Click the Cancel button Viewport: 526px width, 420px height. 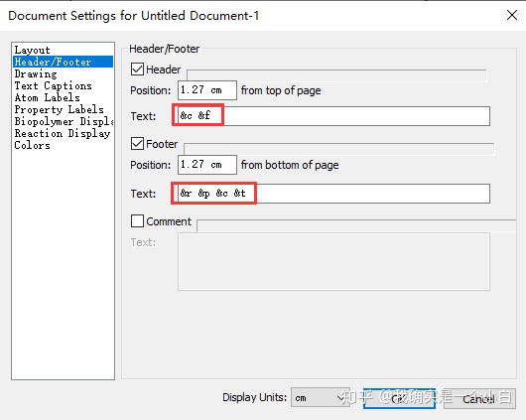click(479, 399)
